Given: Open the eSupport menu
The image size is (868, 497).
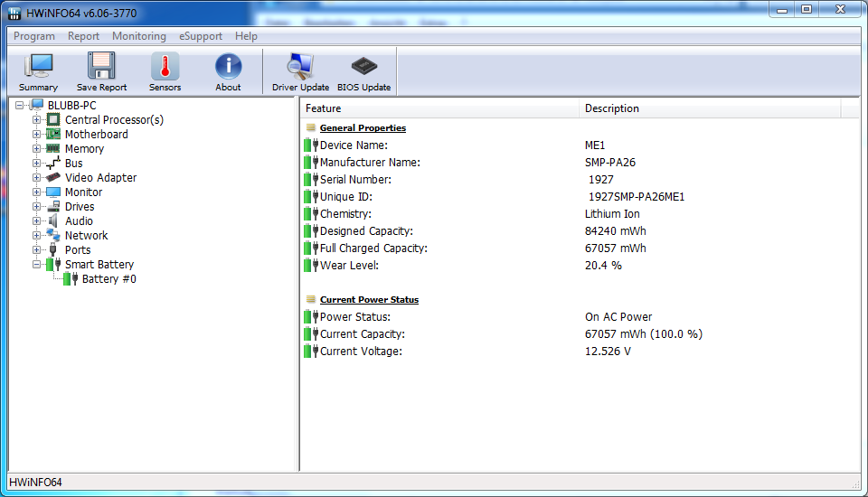Looking at the screenshot, I should click(201, 36).
